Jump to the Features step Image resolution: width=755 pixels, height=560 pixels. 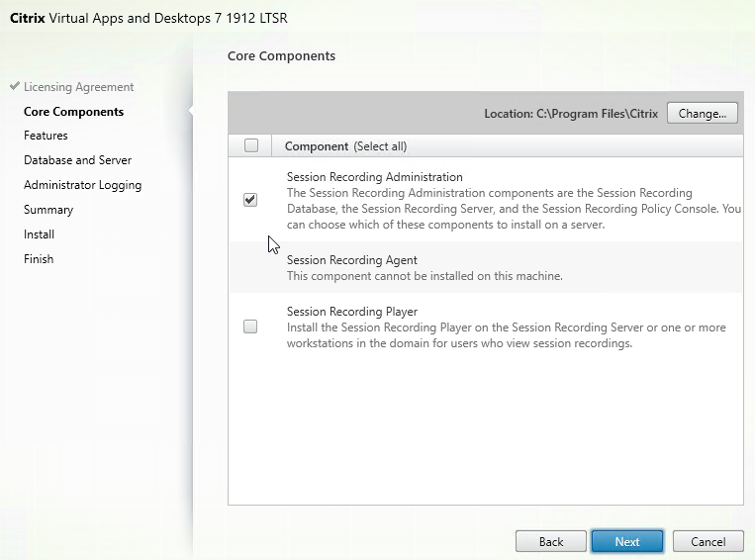(x=46, y=136)
